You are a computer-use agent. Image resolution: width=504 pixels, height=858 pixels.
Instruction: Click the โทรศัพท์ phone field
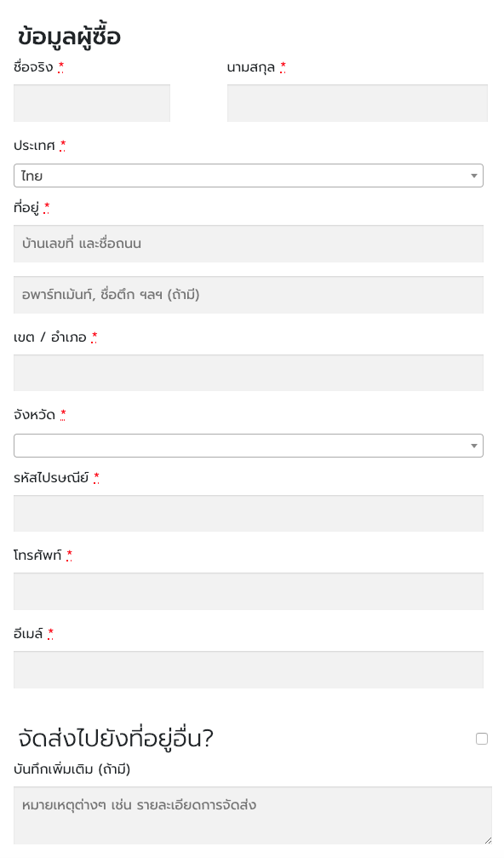(249, 591)
